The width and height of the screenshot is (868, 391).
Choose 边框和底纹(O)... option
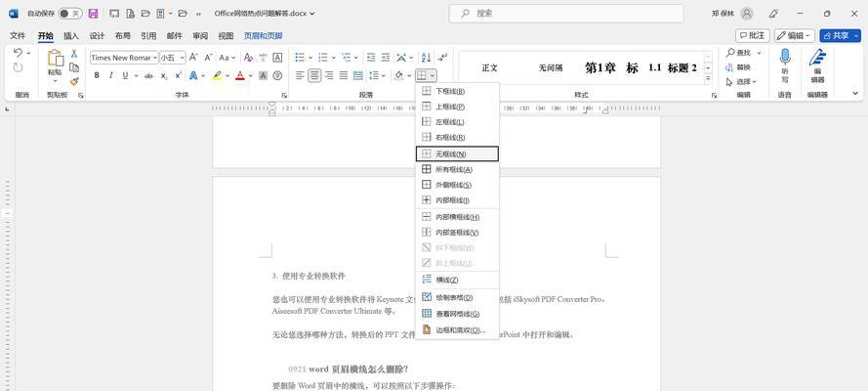(457, 330)
